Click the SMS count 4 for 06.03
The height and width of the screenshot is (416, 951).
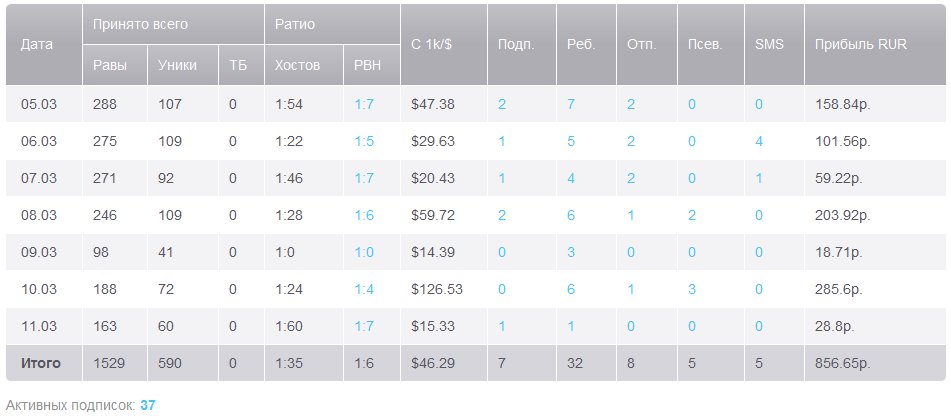760,142
